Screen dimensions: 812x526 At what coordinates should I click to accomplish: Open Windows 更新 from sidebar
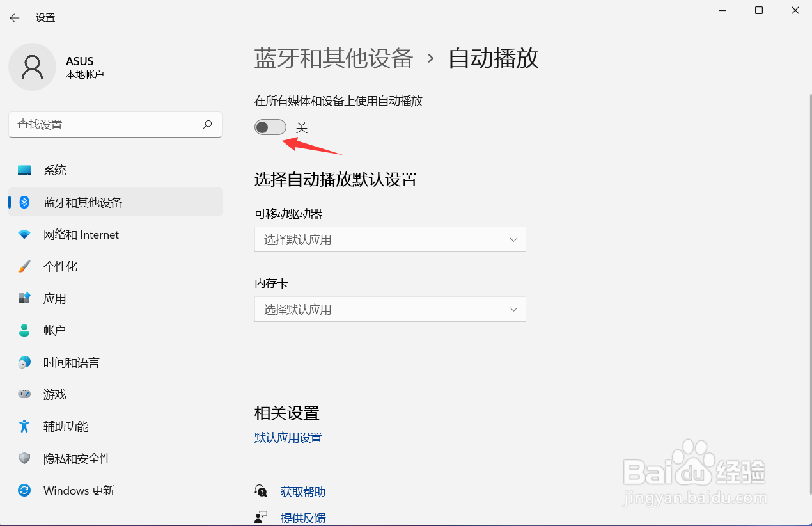pos(79,490)
